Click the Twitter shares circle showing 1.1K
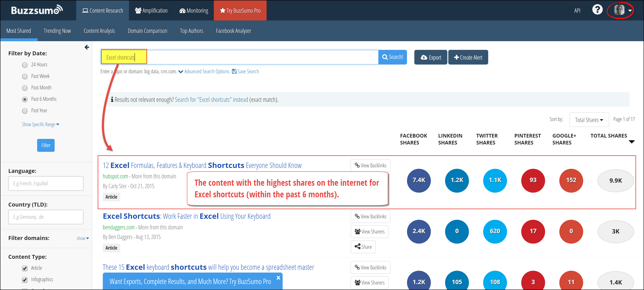 pos(495,180)
